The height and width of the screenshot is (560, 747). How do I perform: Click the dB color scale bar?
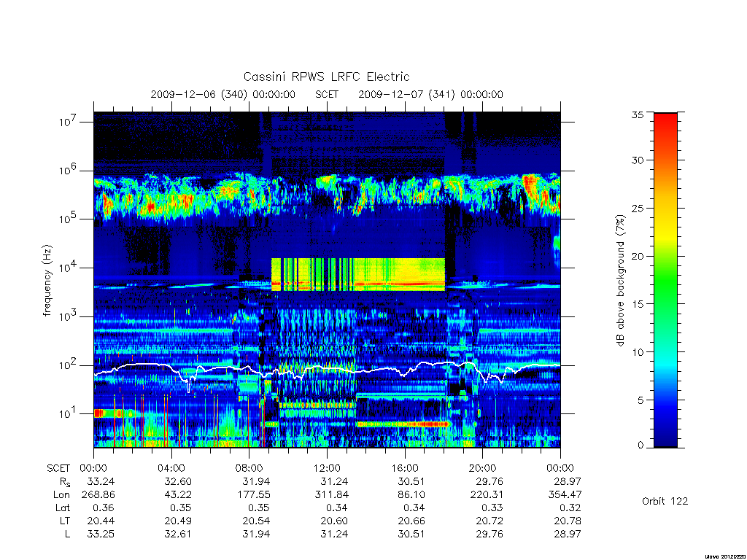[665, 280]
